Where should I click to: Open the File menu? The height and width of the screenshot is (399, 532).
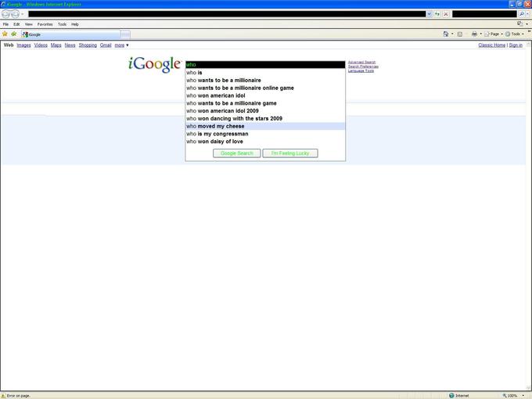coord(5,24)
